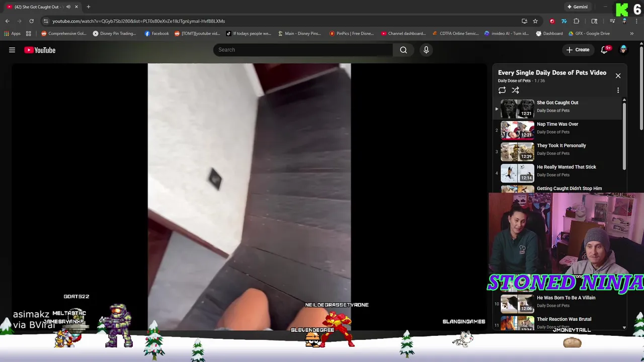Open the If todays people we... bookmark
The width and height of the screenshot is (644, 362).
pos(249,34)
